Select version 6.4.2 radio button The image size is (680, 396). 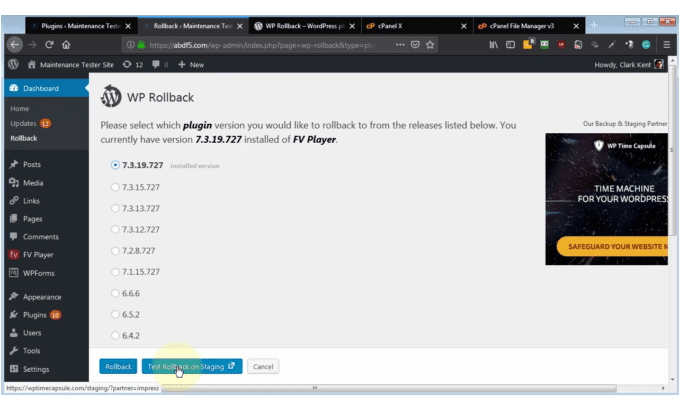pyautogui.click(x=115, y=335)
